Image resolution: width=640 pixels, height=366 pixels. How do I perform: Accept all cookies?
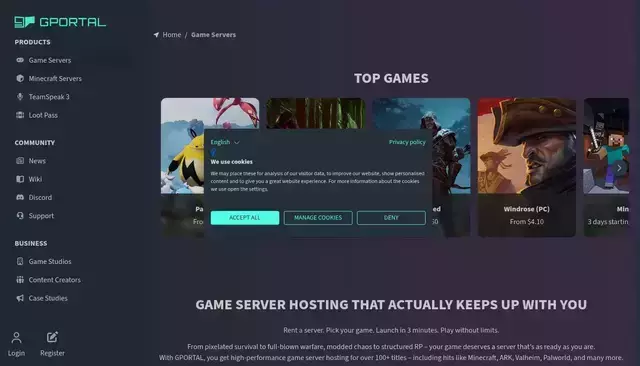pyautogui.click(x=245, y=217)
